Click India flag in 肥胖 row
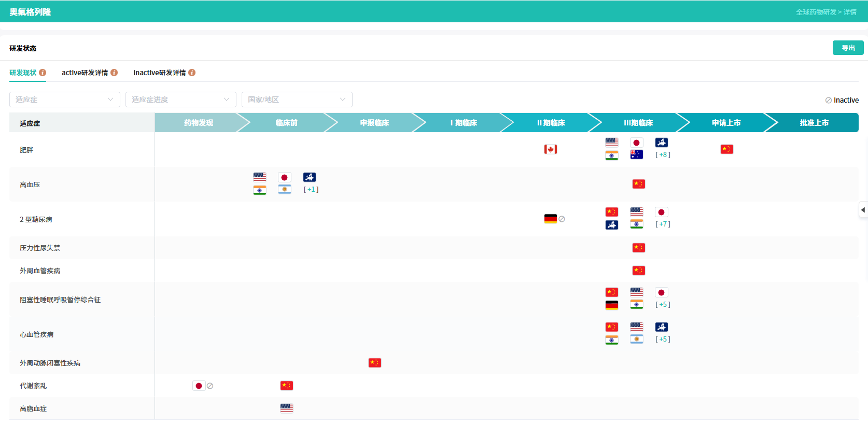The width and height of the screenshot is (868, 425). coord(612,154)
